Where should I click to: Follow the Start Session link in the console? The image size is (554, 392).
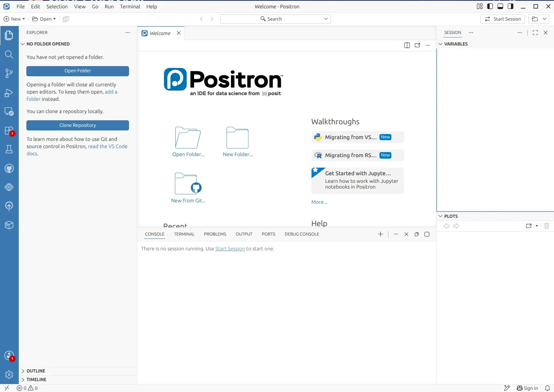tap(230, 249)
